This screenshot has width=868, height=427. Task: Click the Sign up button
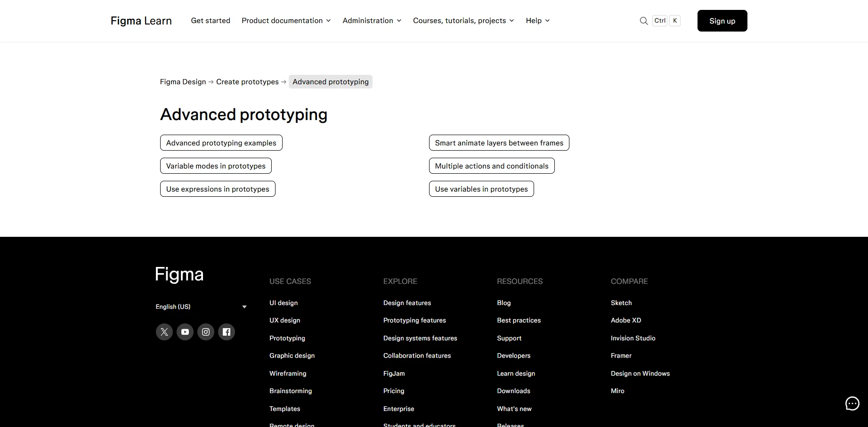[722, 21]
